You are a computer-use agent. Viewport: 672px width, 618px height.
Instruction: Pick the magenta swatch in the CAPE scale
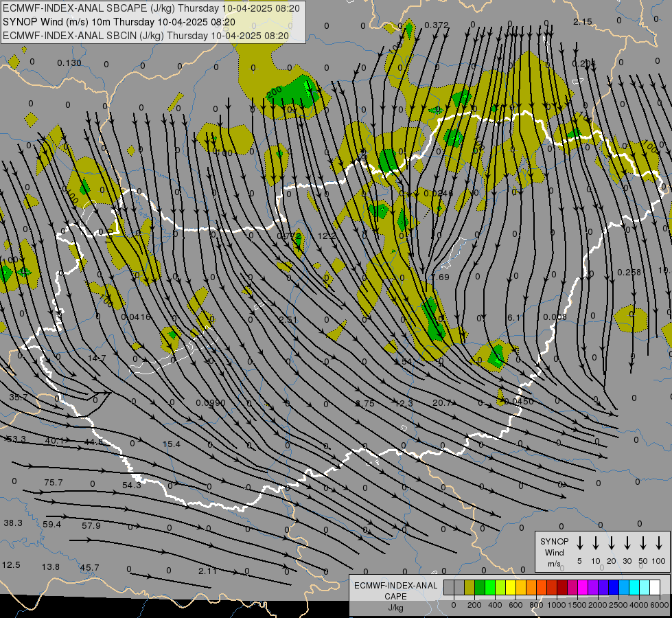[x=583, y=587]
